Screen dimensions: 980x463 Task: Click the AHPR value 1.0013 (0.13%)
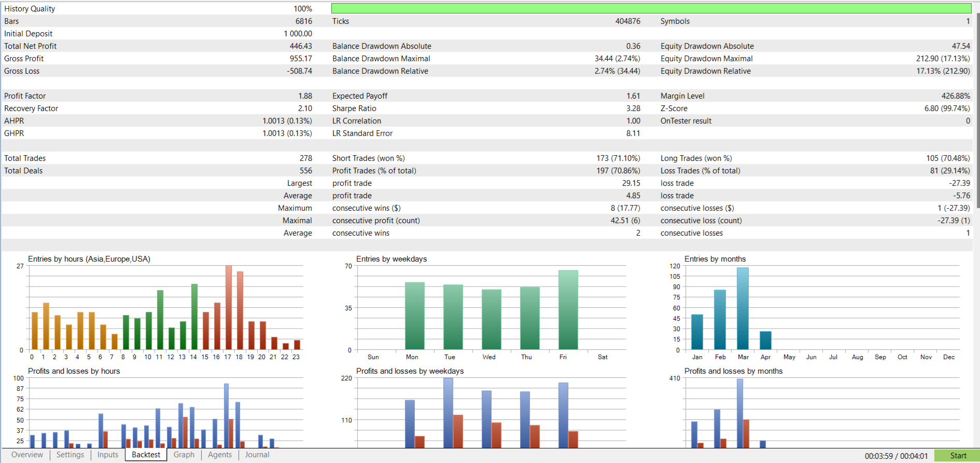point(287,121)
